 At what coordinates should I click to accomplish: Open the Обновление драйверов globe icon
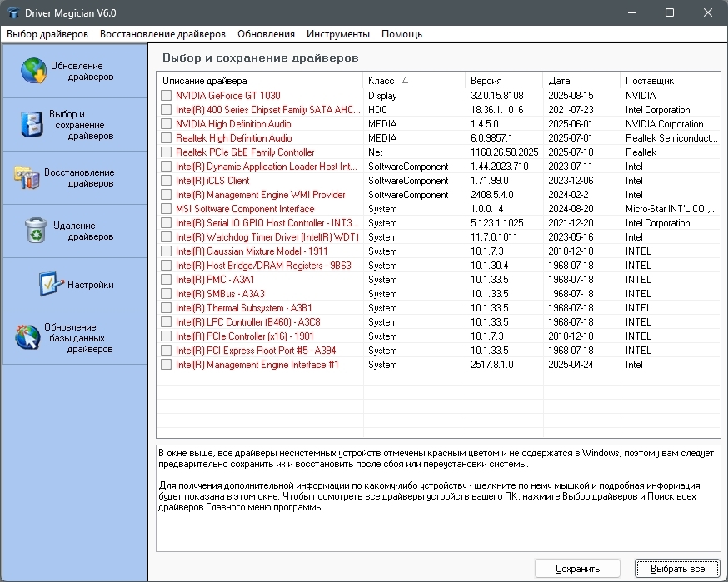[x=34, y=71]
